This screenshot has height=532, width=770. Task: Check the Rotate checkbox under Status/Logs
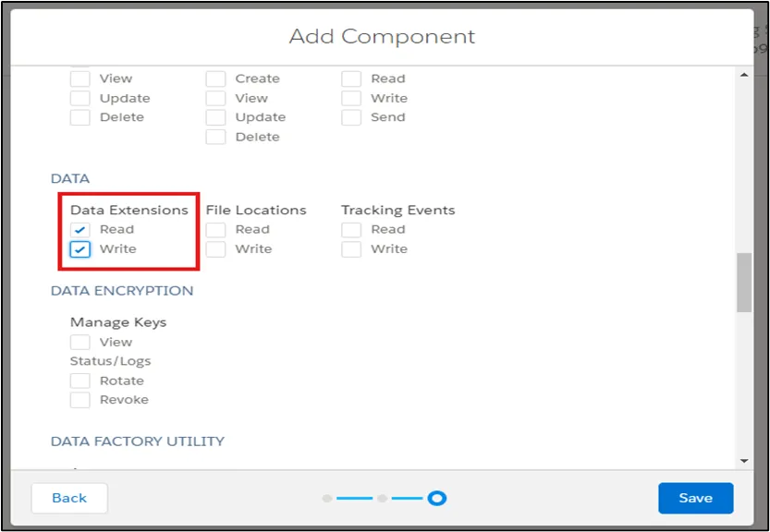pos(79,381)
